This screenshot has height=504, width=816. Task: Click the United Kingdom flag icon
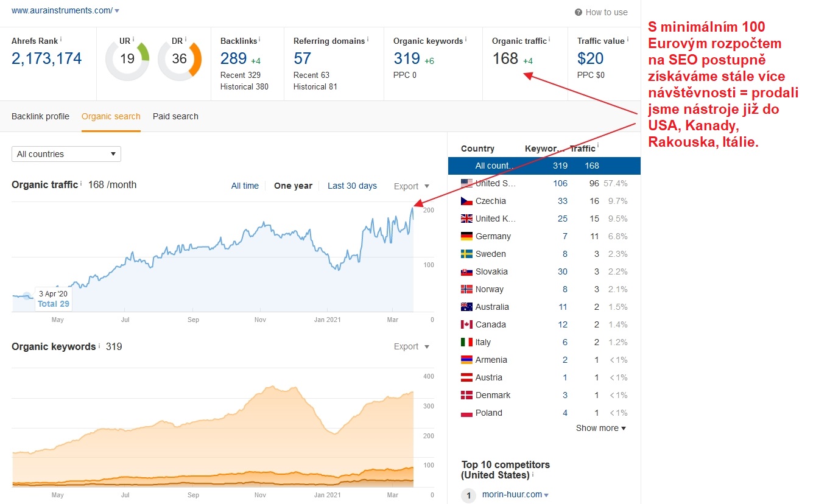pos(466,219)
